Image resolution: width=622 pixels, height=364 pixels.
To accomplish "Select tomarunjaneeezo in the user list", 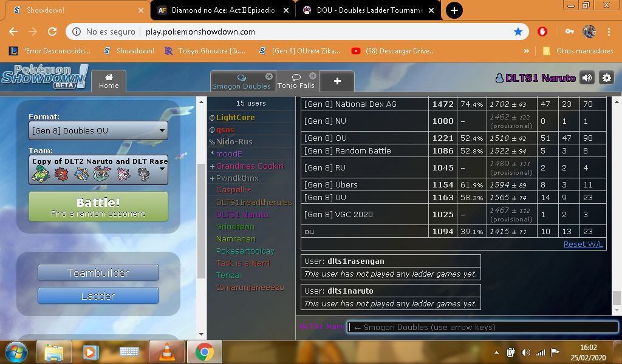I will pyautogui.click(x=250, y=287).
